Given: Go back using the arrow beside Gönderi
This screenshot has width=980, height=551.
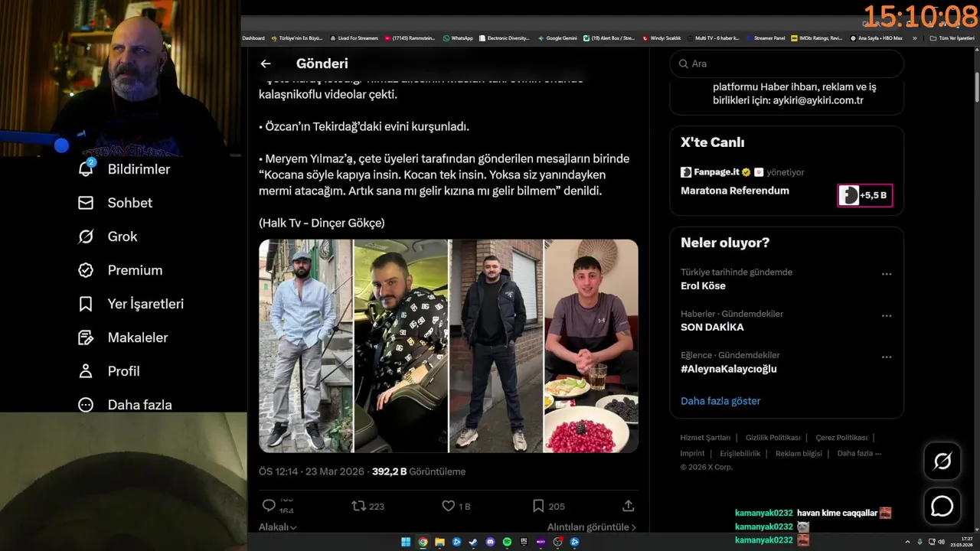Looking at the screenshot, I should [x=266, y=64].
